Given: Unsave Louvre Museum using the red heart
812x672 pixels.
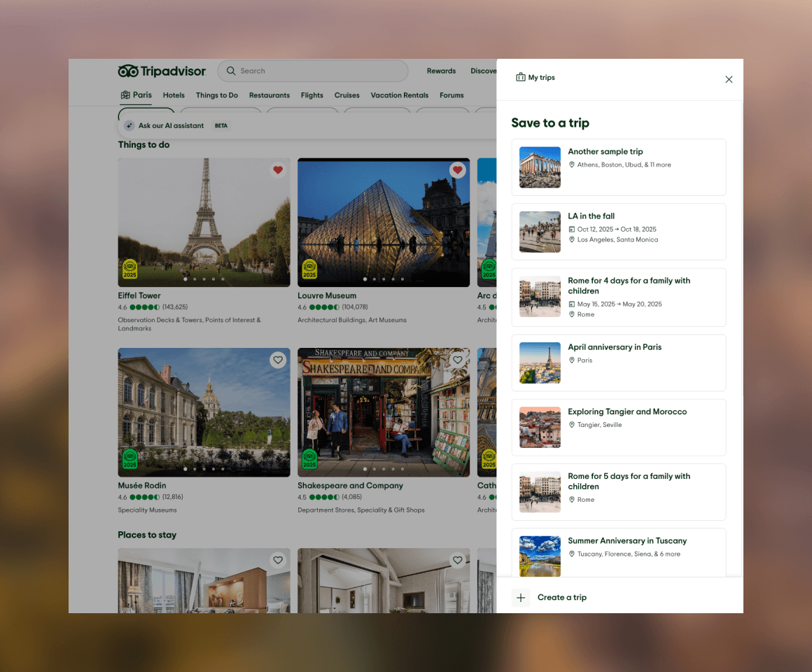Looking at the screenshot, I should 458,170.
